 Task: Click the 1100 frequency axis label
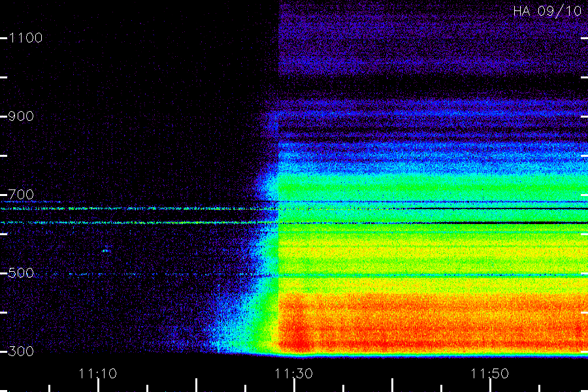[25, 38]
